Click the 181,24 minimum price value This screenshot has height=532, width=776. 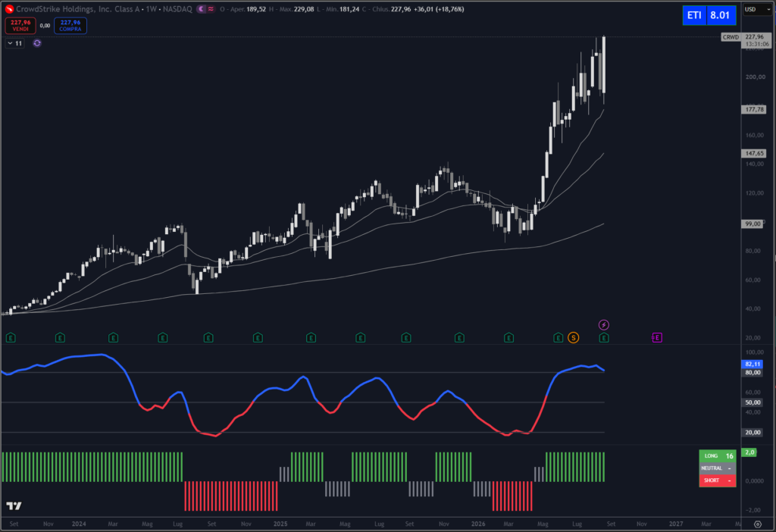pos(349,9)
